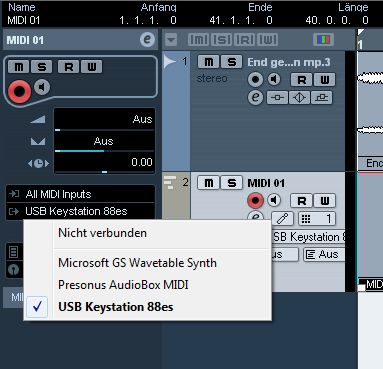Screen dimensions: 383x369
Task: Click the MIDI 01 track name in track list
Action: tap(266, 183)
